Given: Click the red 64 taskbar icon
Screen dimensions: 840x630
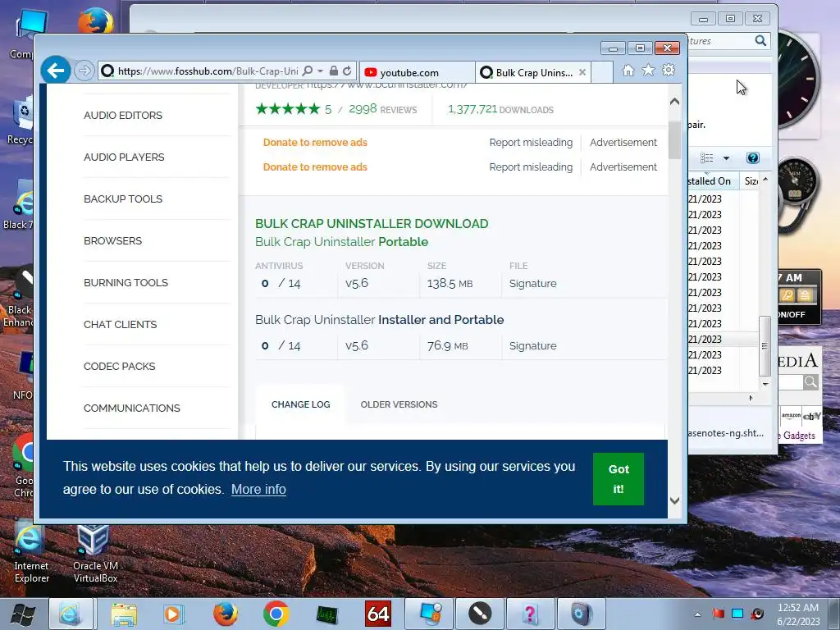Looking at the screenshot, I should pos(377,614).
